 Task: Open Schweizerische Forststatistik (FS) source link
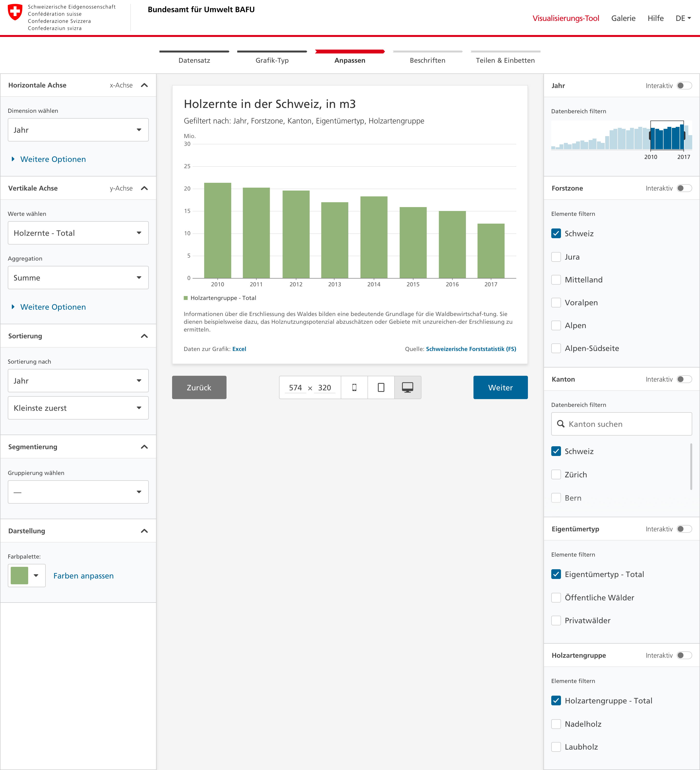[x=471, y=349]
